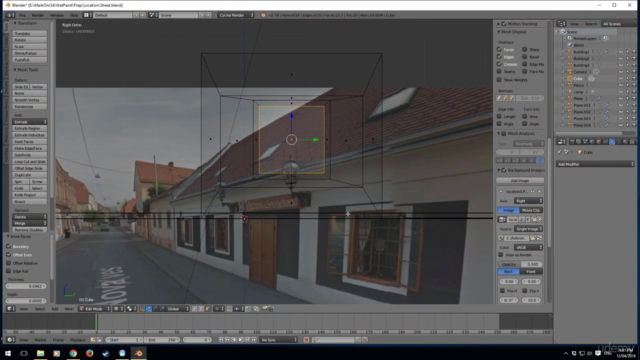Screen dimensions: 640x360
Task: Enable the Edge Rail checkbox
Action: 9,271
